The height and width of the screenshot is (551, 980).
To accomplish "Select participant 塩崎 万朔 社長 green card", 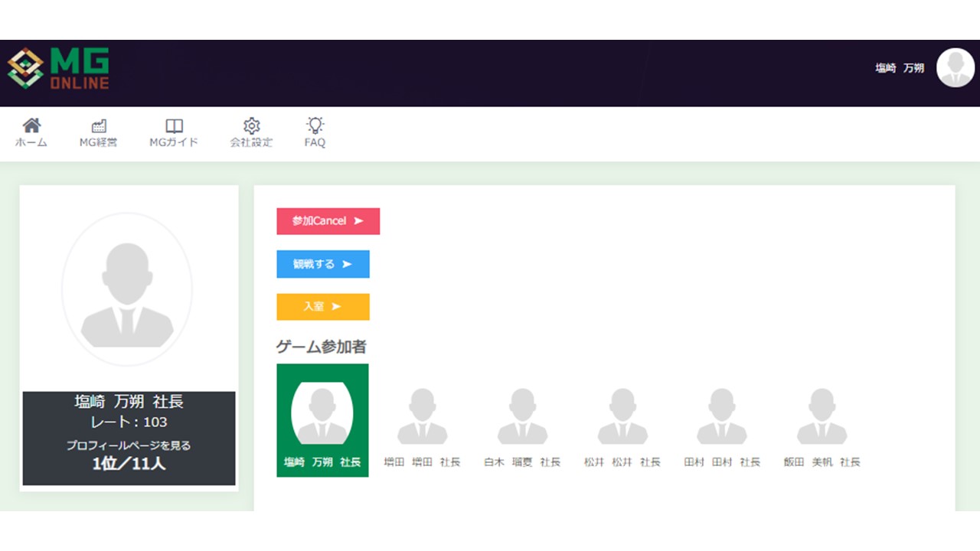I will pyautogui.click(x=322, y=420).
